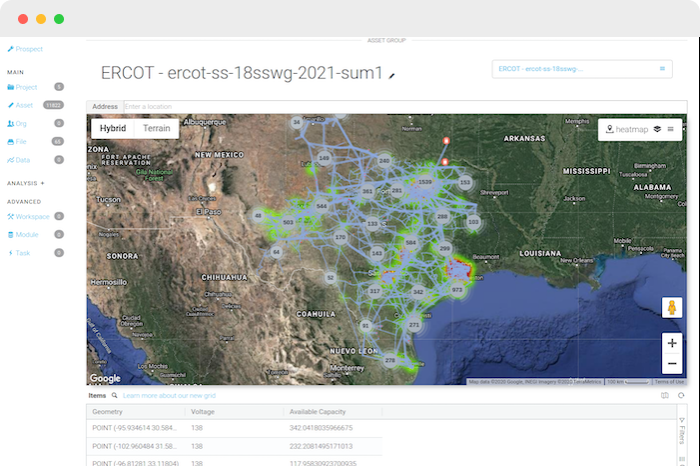
Task: Switch map to Hybrid view
Action: pyautogui.click(x=113, y=128)
